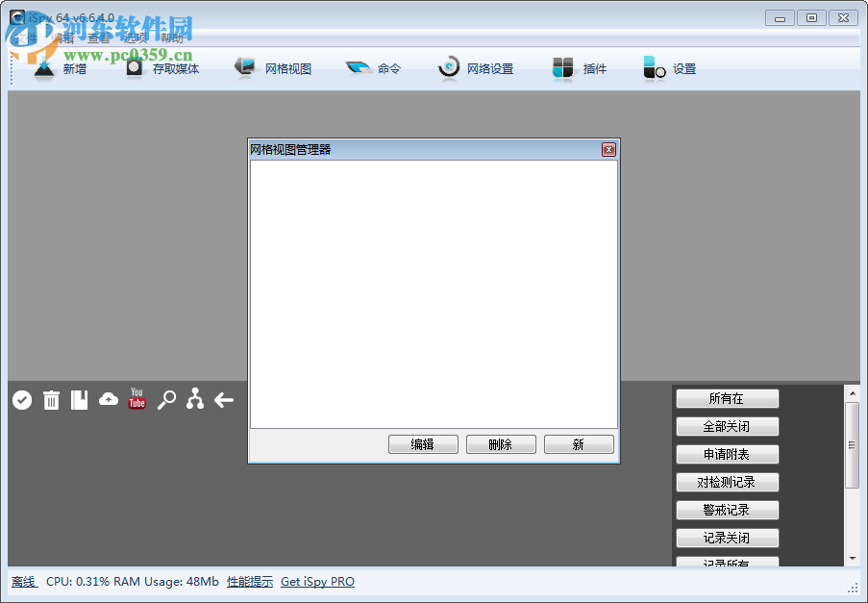Click the Get iSpy PRO link
The height and width of the screenshot is (603, 868).
click(x=317, y=581)
